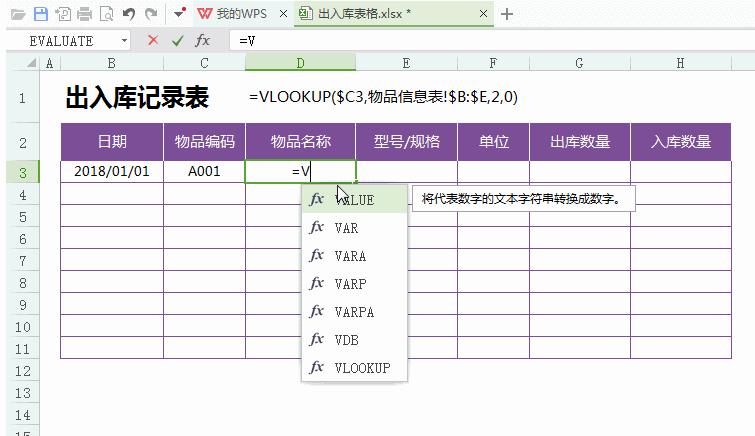The width and height of the screenshot is (755, 436).
Task: Select row 1 header
Action: 23,98
